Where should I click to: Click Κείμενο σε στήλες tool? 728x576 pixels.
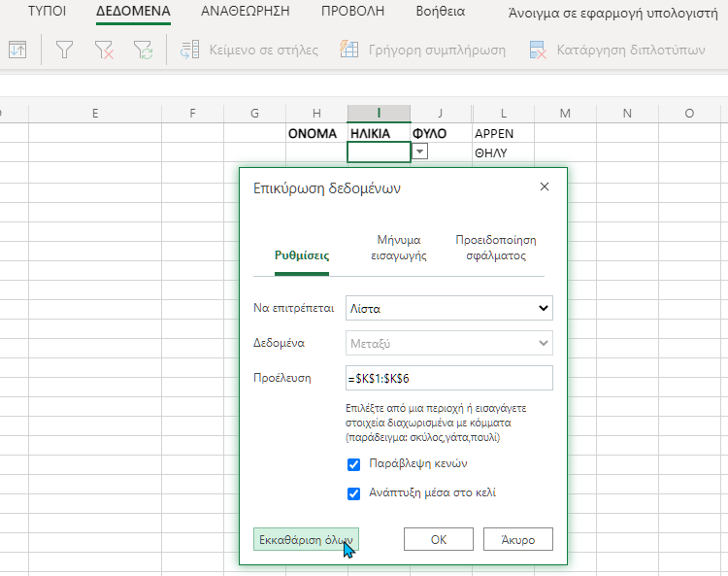click(x=249, y=50)
